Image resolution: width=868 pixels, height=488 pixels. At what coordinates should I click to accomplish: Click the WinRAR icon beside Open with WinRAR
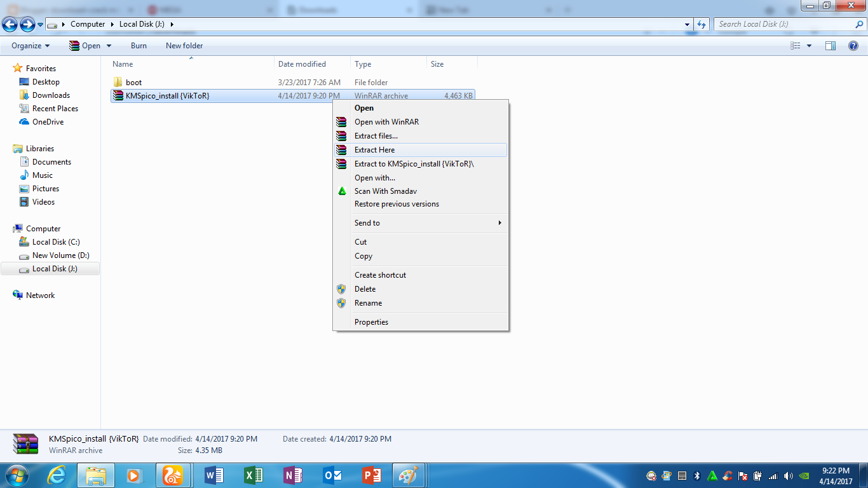tap(342, 122)
